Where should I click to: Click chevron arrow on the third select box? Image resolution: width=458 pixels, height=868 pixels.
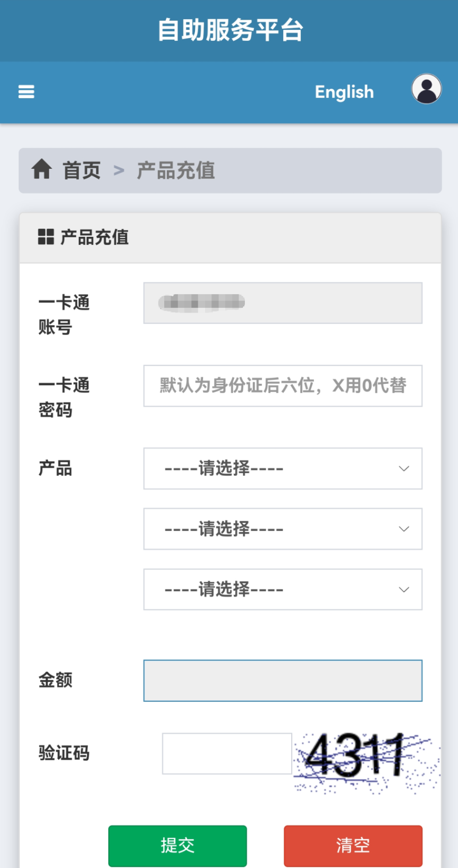(404, 589)
